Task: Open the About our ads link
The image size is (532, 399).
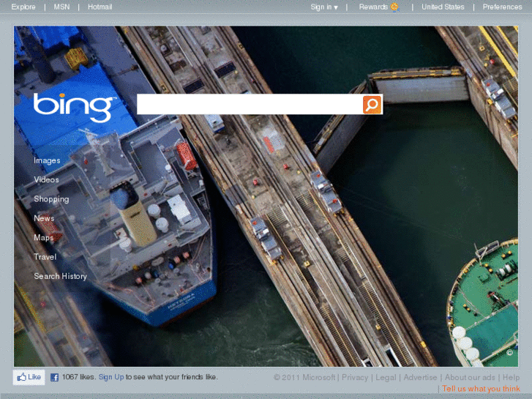Action: tap(470, 378)
